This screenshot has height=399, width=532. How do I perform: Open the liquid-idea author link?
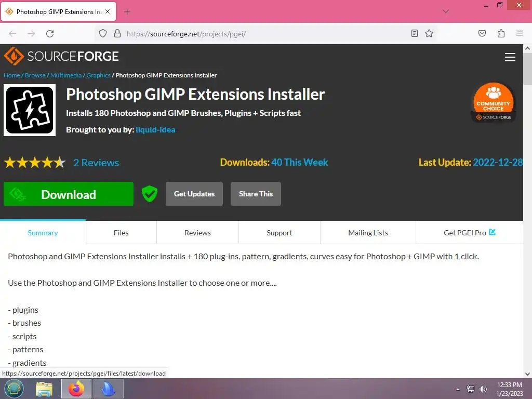tap(155, 129)
